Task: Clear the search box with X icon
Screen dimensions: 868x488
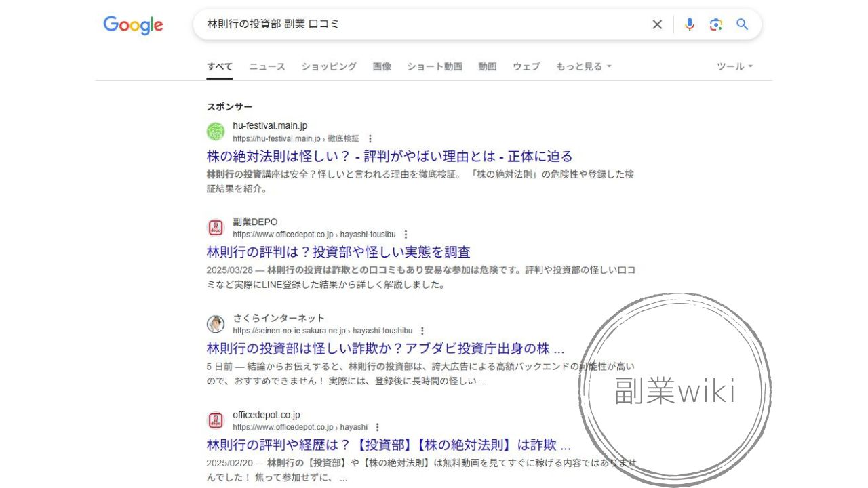Action: pos(657,24)
